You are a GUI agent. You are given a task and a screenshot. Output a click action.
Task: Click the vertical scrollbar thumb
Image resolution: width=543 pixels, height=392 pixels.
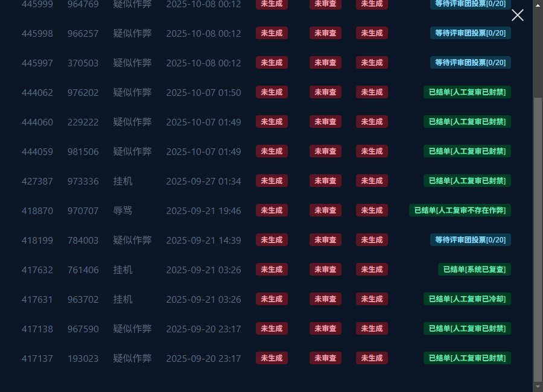pos(538,239)
